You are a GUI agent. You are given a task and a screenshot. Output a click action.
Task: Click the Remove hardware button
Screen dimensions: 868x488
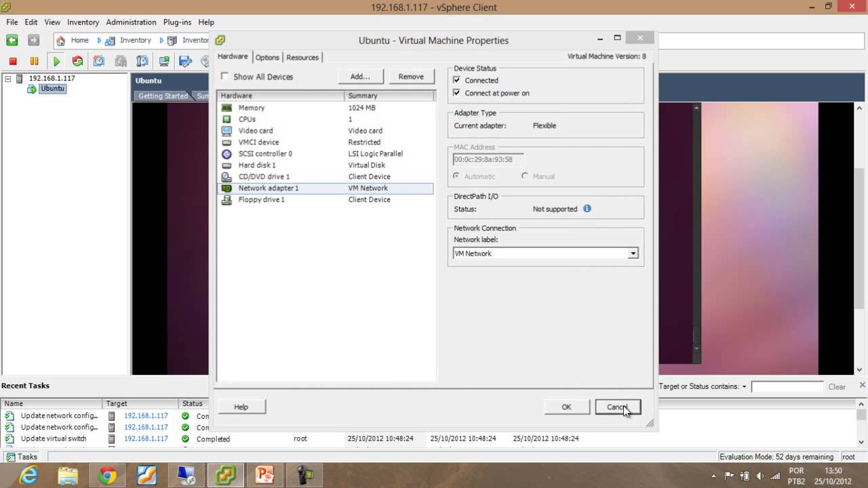click(411, 77)
